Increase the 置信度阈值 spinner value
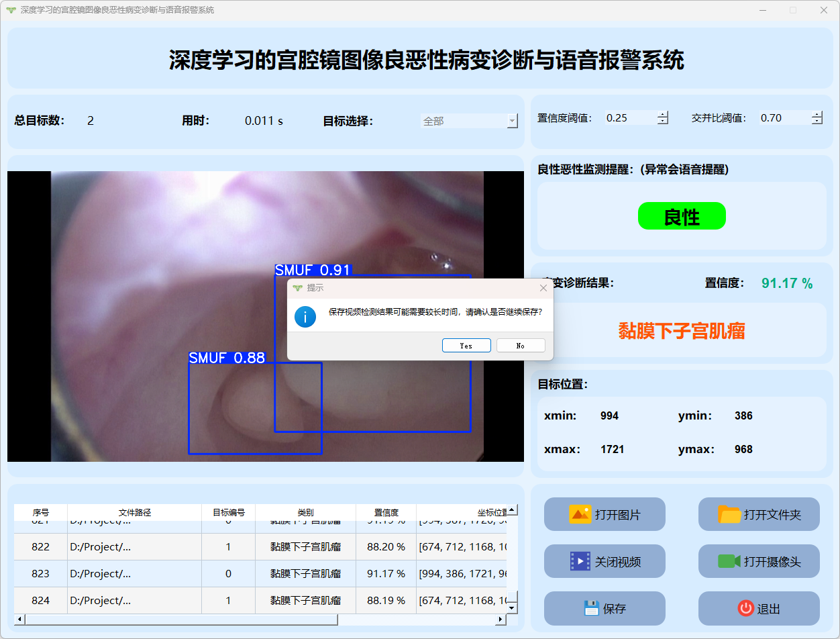The image size is (840, 639). [663, 114]
